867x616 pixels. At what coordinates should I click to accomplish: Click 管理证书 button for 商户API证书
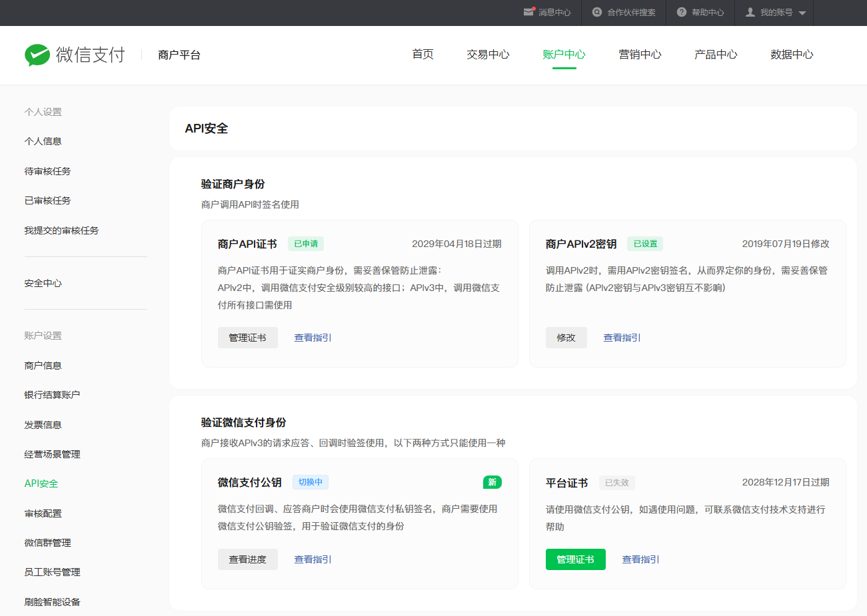point(248,338)
